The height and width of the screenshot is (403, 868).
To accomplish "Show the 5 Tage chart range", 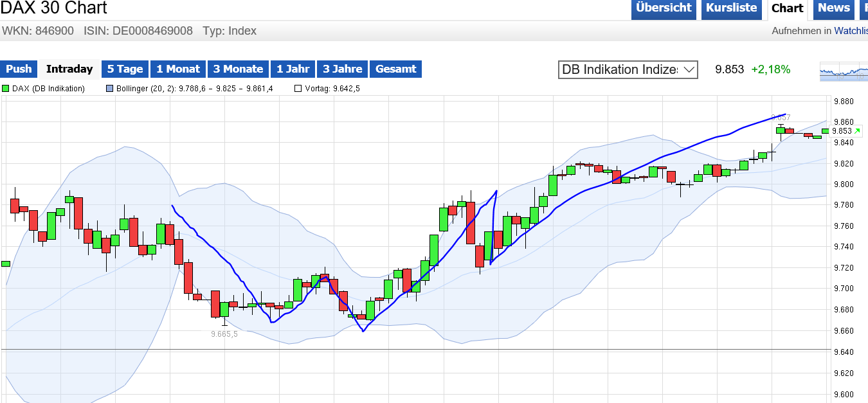I will (x=125, y=69).
